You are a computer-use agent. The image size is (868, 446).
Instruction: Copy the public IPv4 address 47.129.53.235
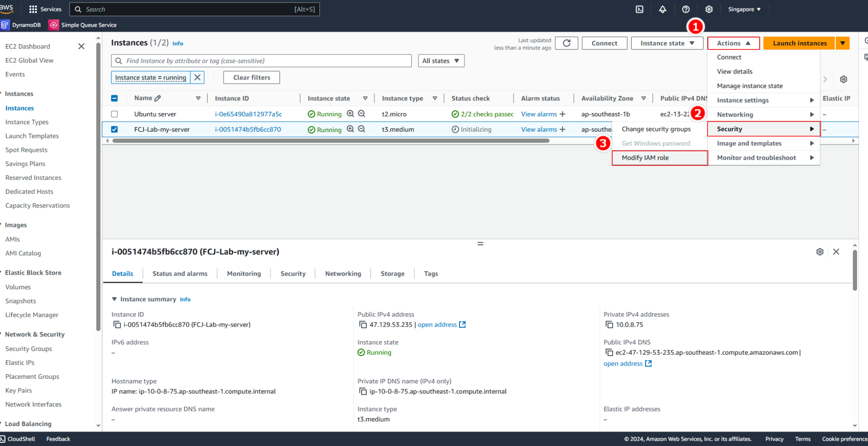(363, 325)
